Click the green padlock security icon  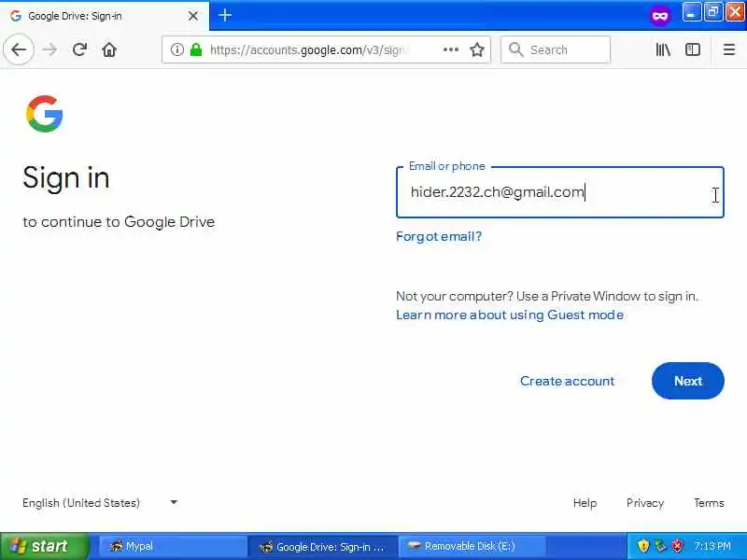click(x=196, y=49)
